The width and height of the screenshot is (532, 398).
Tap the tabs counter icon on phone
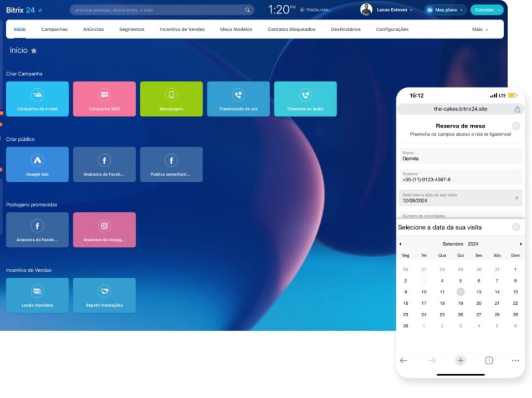pos(489,360)
